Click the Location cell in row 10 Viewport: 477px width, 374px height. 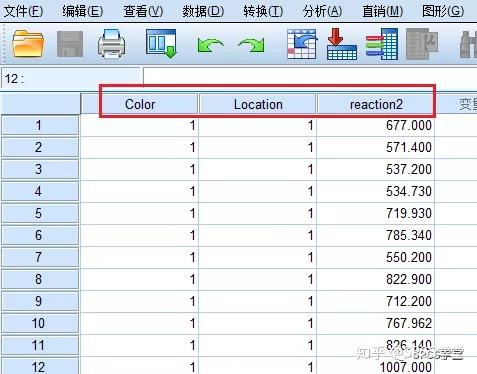click(x=258, y=323)
